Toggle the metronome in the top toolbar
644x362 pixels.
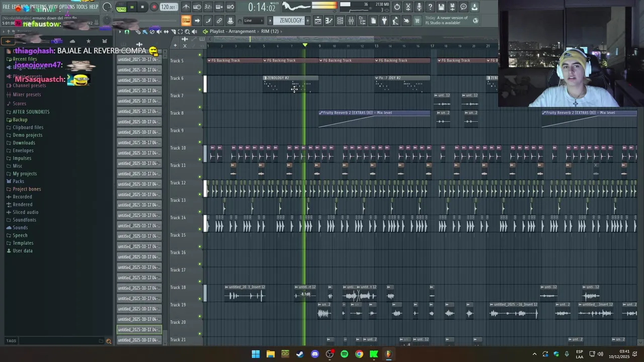click(186, 7)
